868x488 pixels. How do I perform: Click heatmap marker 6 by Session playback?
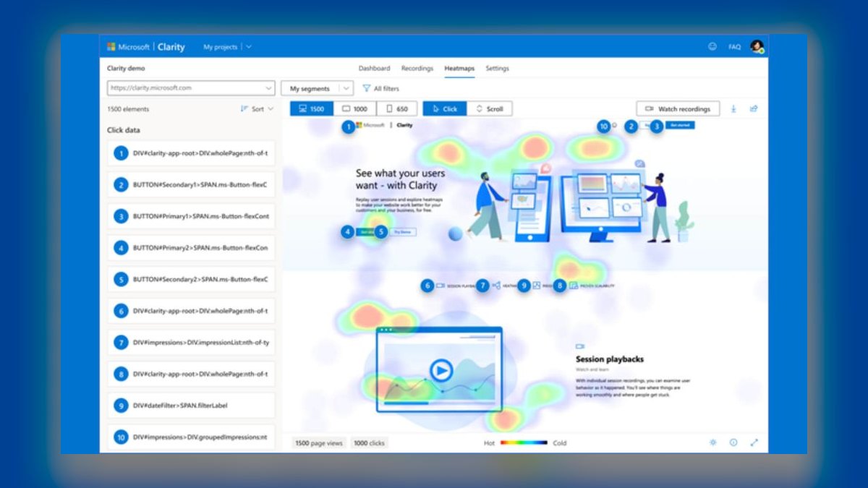427,286
